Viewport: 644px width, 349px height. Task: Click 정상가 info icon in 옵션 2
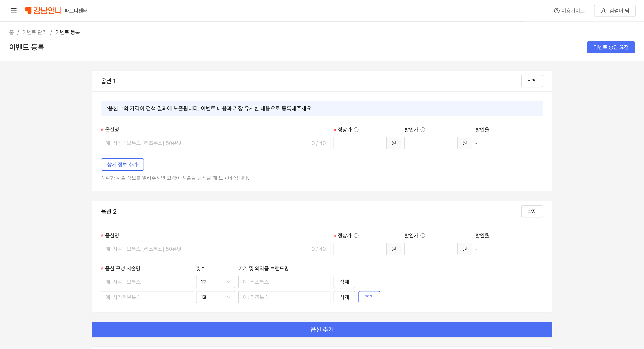(356, 236)
